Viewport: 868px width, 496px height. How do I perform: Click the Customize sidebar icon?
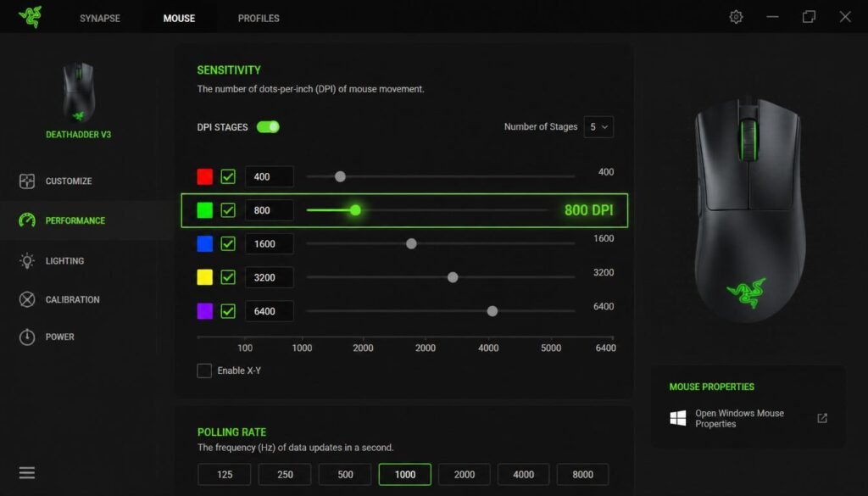(x=26, y=181)
